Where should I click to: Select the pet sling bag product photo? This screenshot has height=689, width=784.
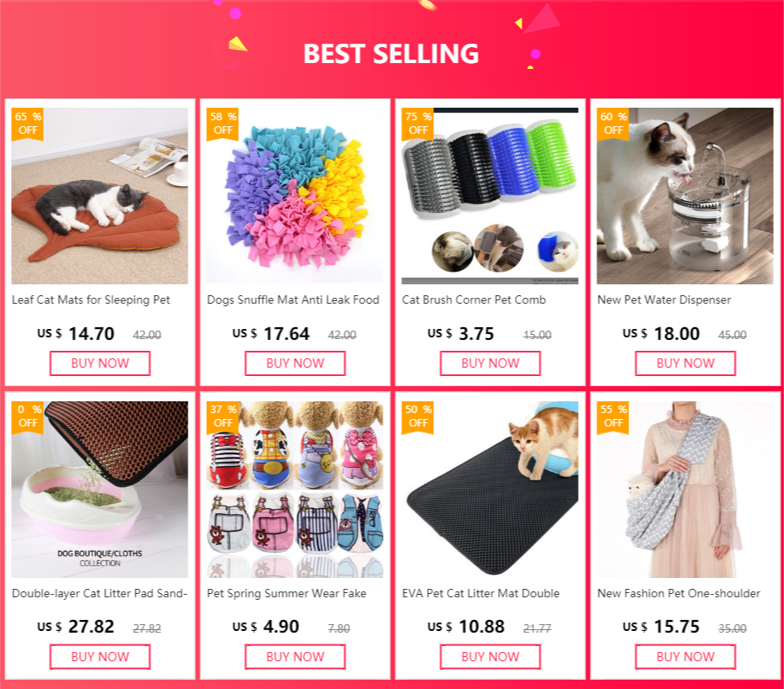[x=685, y=490]
